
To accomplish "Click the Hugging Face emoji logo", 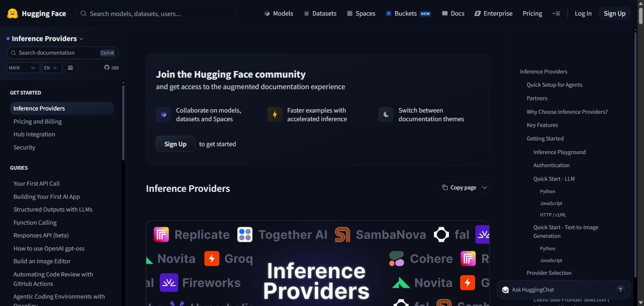I will point(13,14).
